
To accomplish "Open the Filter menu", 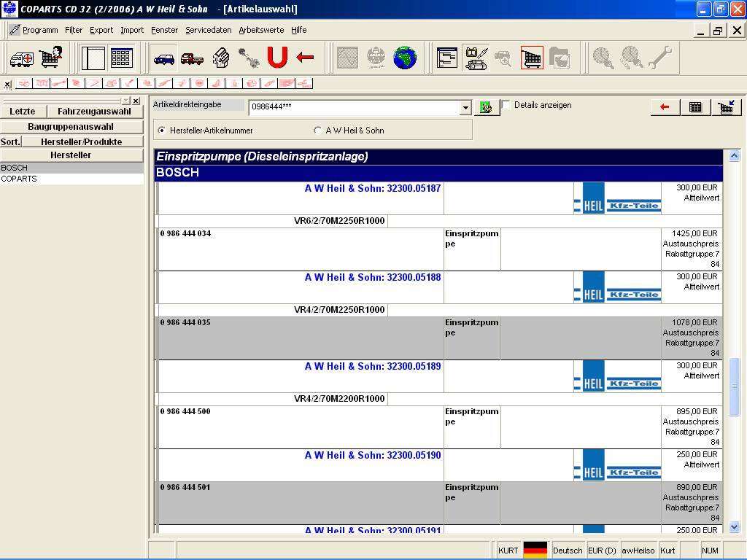I will pyautogui.click(x=74, y=30).
